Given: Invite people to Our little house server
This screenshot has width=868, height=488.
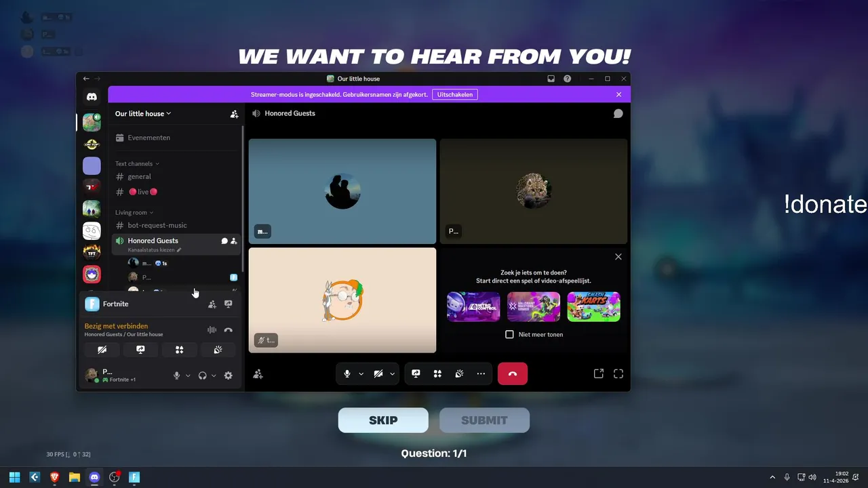Looking at the screenshot, I should pyautogui.click(x=234, y=114).
